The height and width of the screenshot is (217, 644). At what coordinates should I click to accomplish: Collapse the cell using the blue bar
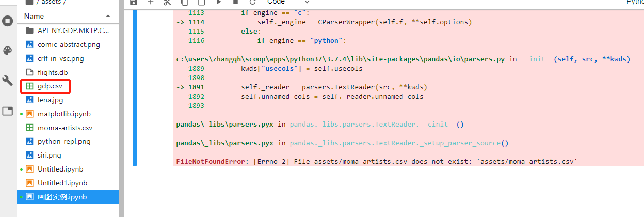click(135, 87)
